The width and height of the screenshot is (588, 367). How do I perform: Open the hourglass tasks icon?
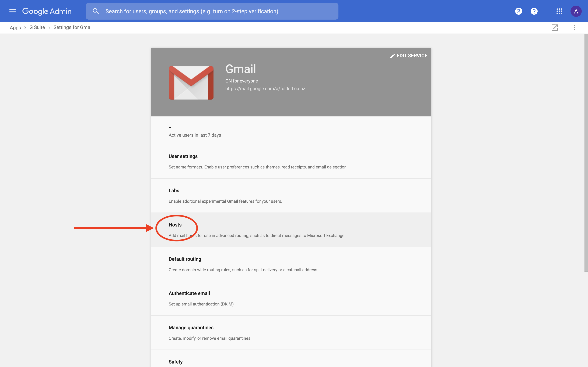[519, 11]
